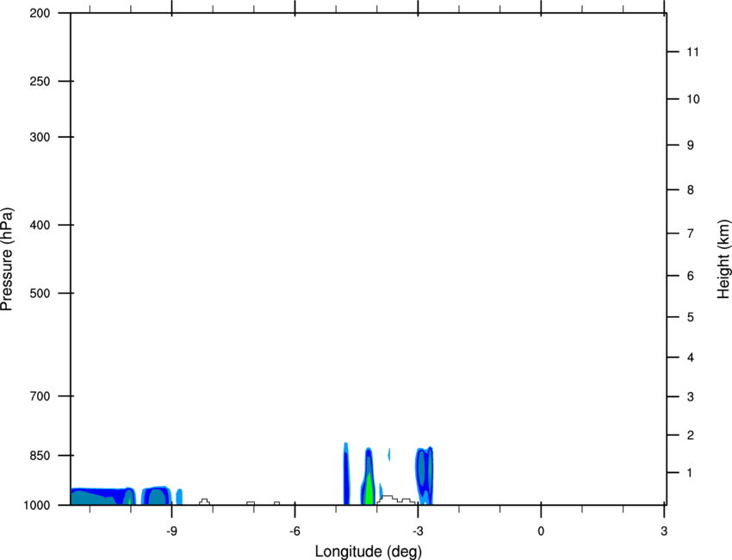732x560 pixels.
Task: Click the 9 km height label
Action: pos(691,146)
